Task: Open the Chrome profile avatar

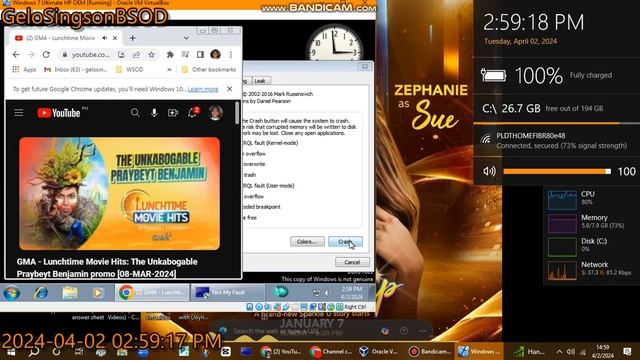Action: click(216, 54)
